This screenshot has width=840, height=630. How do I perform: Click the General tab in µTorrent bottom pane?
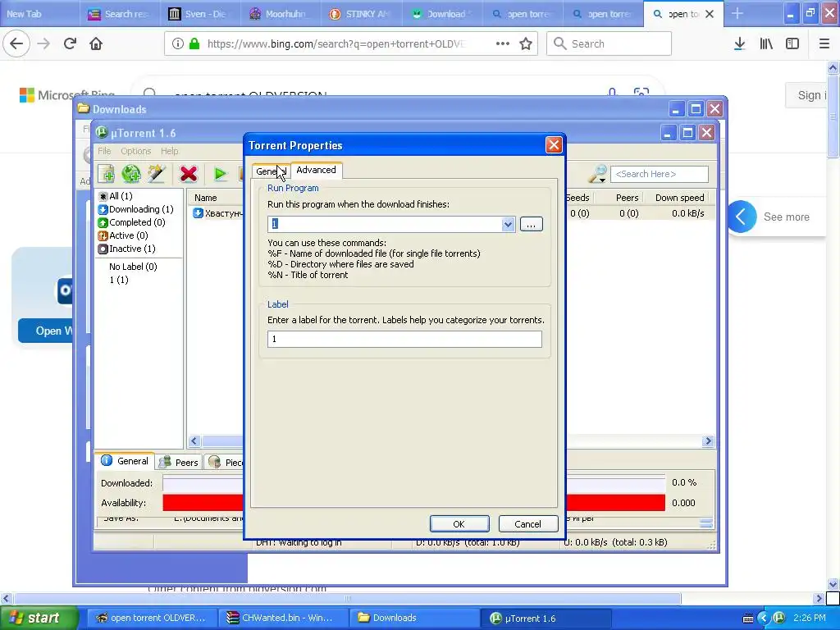126,461
